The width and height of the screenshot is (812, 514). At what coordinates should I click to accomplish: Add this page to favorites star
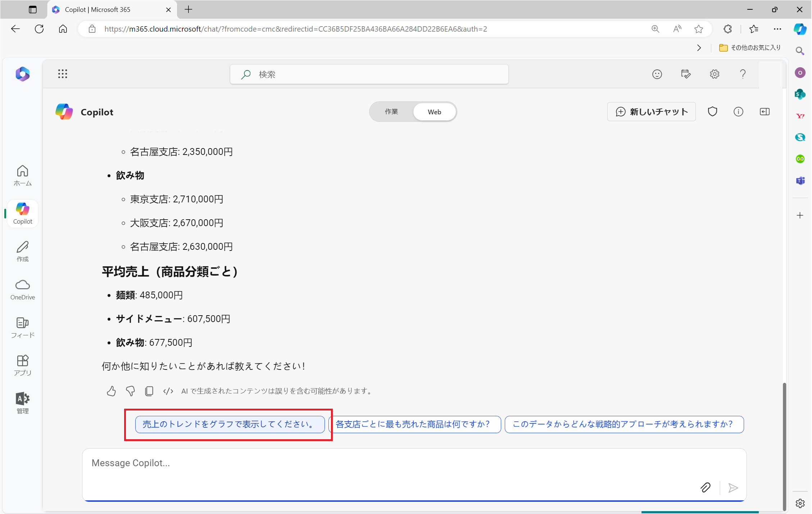(x=699, y=29)
